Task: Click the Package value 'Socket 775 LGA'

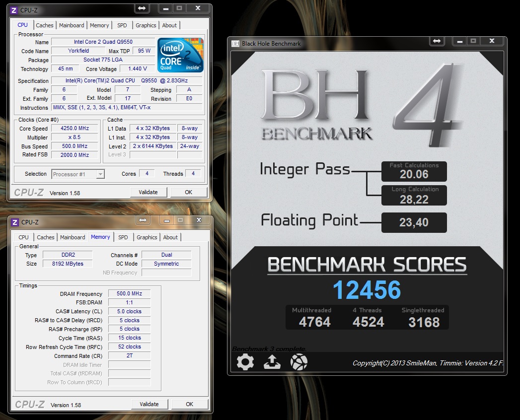Action: 103,60
